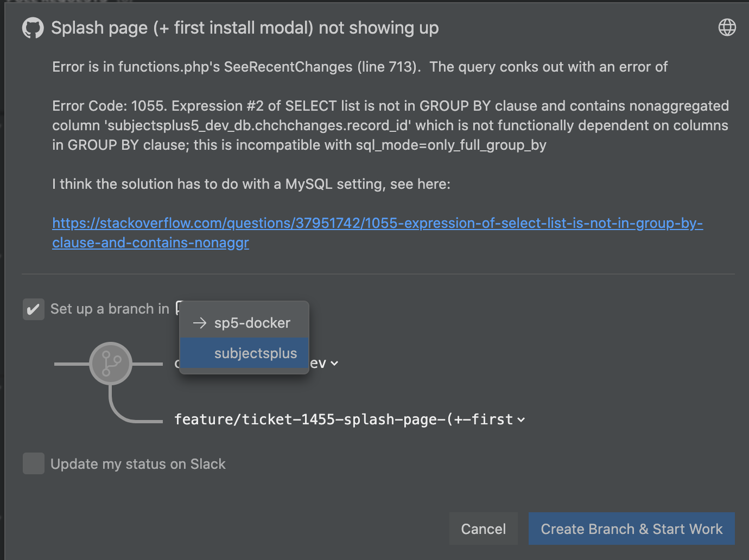749x560 pixels.
Task: Choose subjectsplus in the repository popup
Action: point(244,353)
